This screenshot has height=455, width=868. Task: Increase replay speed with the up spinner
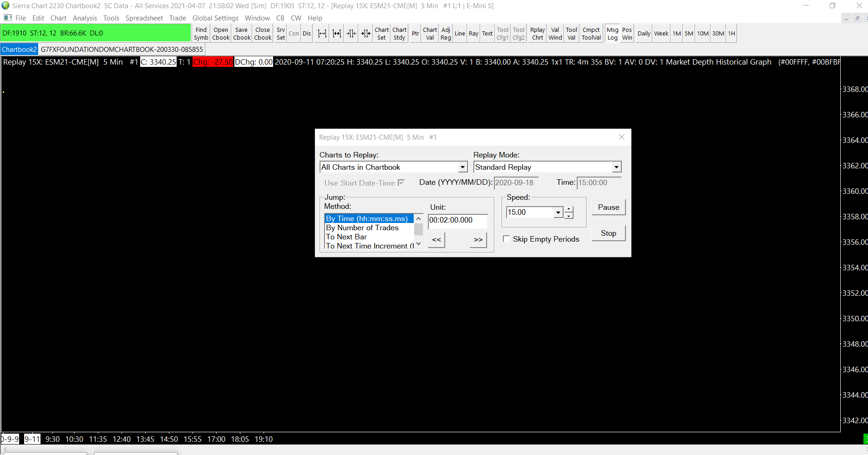point(569,209)
